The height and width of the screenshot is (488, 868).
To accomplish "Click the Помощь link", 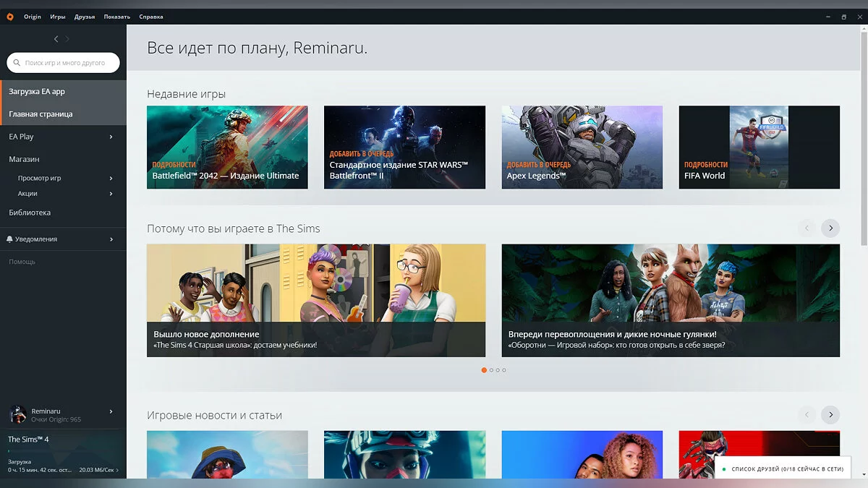I will pyautogui.click(x=22, y=262).
